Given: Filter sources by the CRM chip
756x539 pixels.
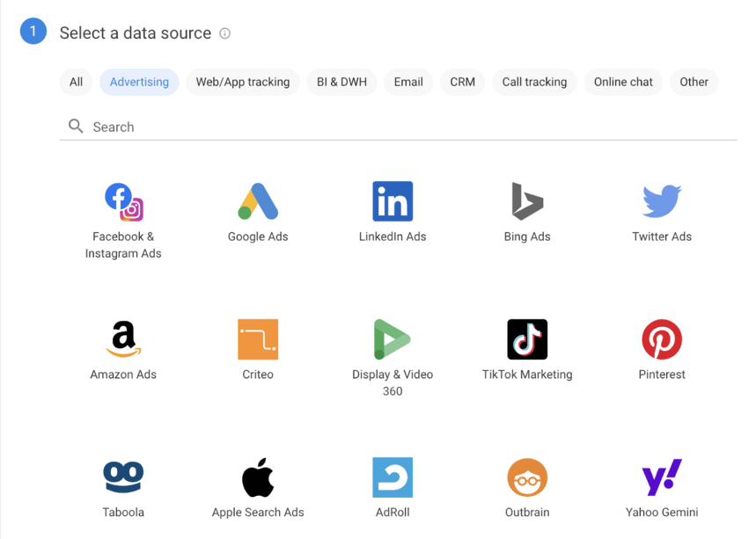Looking at the screenshot, I should point(462,82).
